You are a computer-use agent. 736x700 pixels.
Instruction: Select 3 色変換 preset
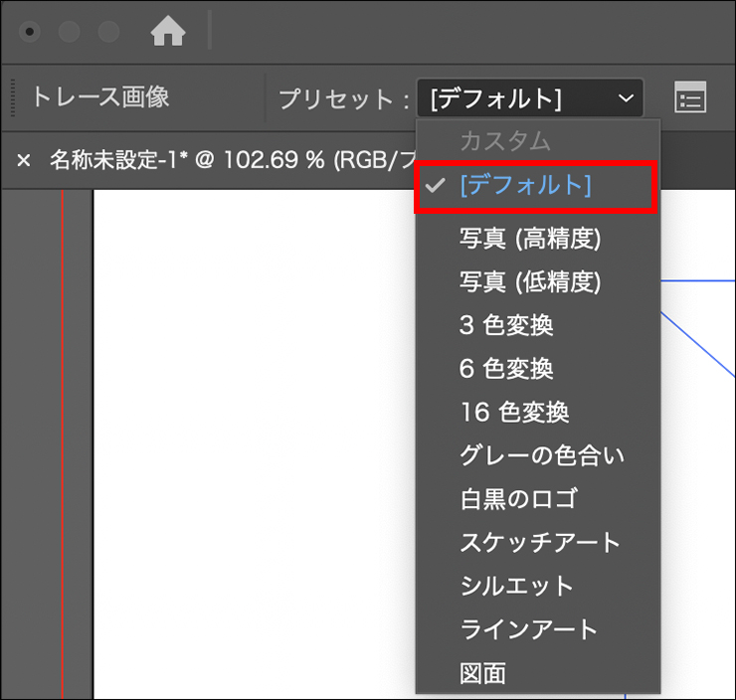coord(506,325)
